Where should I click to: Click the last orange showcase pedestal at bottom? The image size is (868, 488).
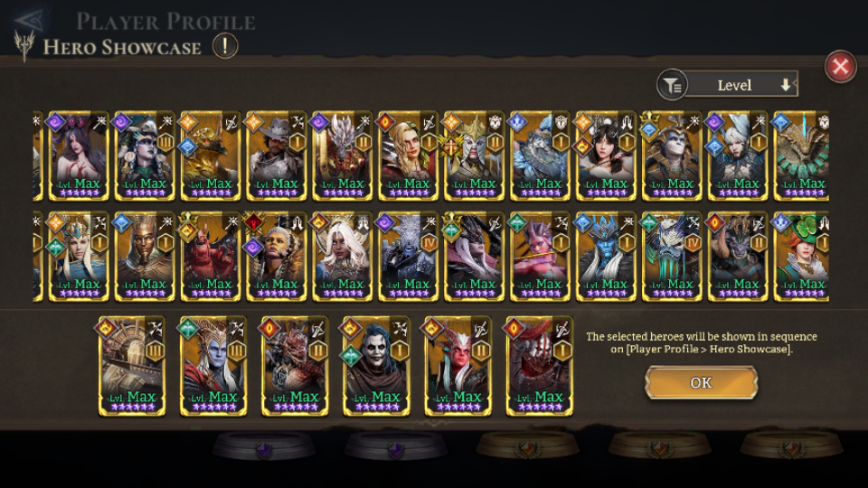point(791,446)
